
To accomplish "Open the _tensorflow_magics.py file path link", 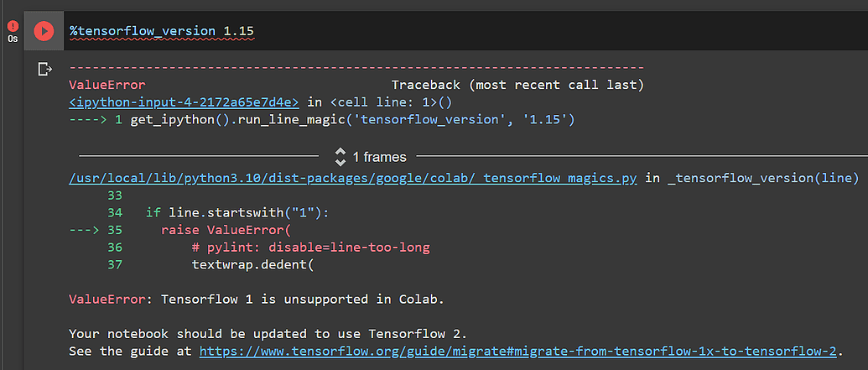I will (x=352, y=178).
